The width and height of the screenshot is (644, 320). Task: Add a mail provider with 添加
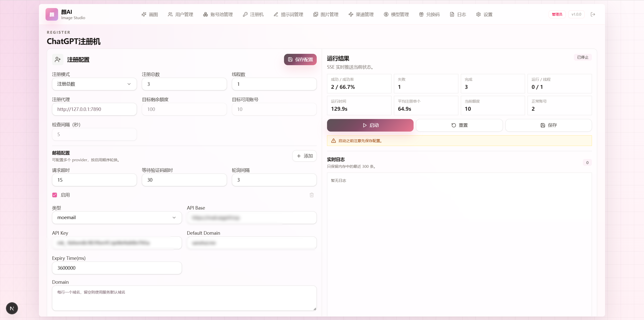[304, 156]
